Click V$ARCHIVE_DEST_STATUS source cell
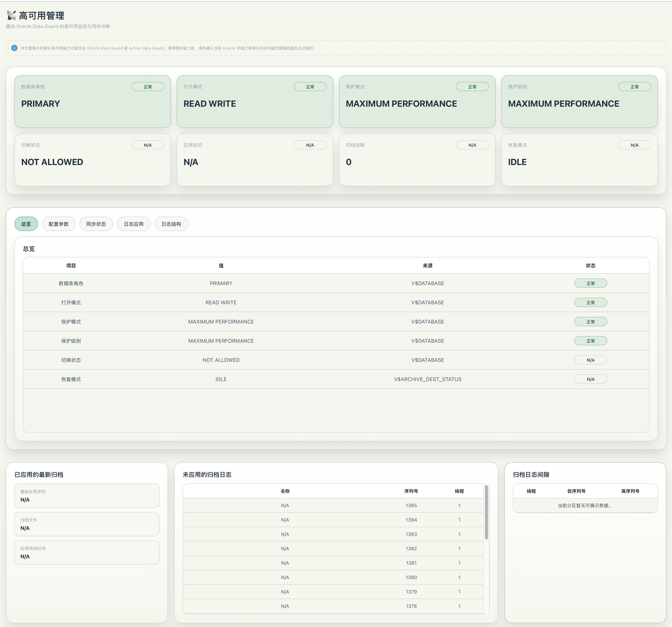Viewport: 672px width, 627px height. (x=428, y=379)
